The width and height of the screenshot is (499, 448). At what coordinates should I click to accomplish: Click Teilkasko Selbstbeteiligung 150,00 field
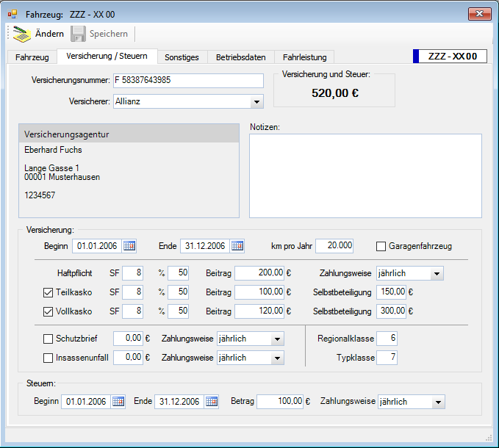point(392,292)
